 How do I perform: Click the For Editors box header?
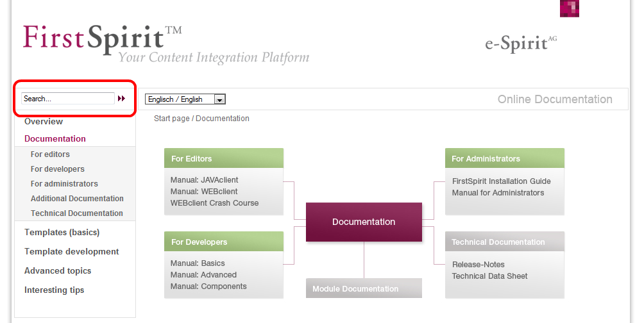point(224,158)
